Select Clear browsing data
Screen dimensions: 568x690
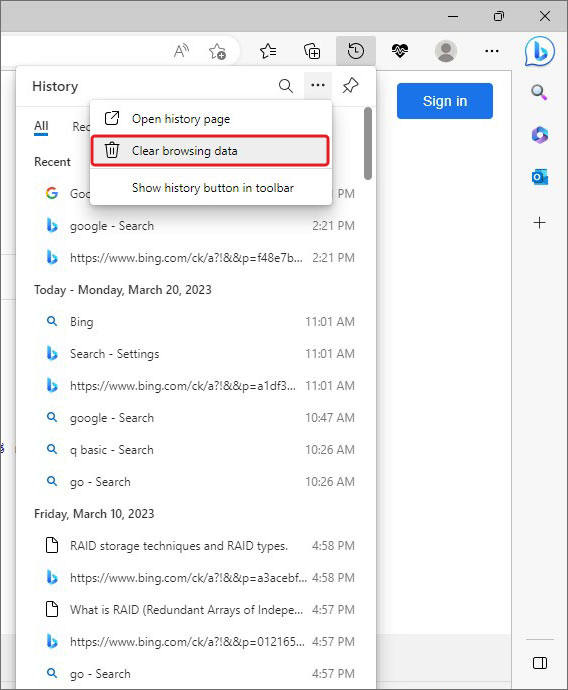click(x=210, y=151)
